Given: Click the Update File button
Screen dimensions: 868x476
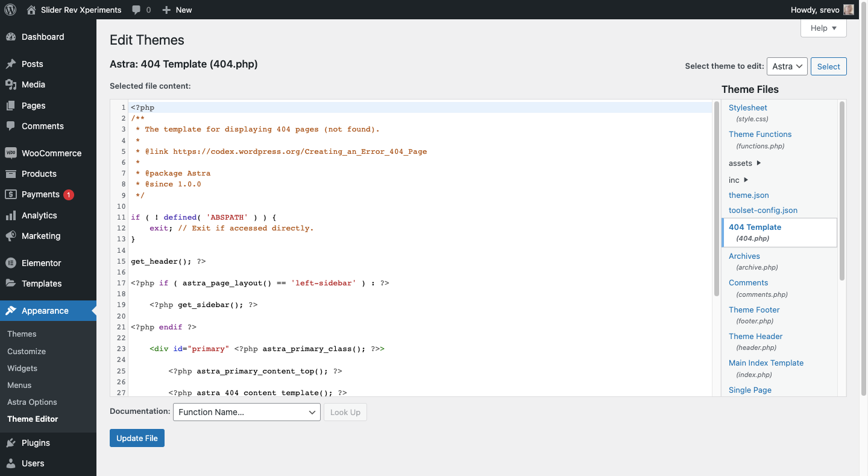Looking at the screenshot, I should coord(137,438).
